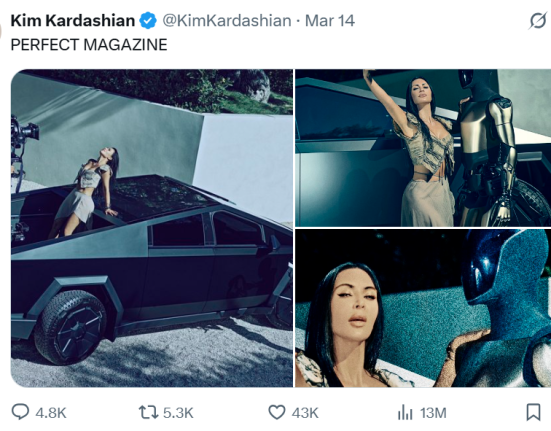Click the @KimKardashian handle
Screen dimensions: 551x431
227,20
